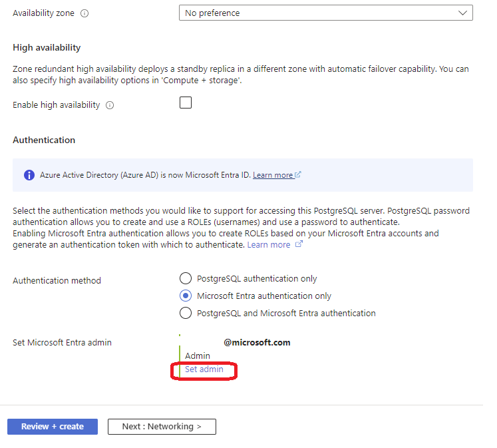Click the @microsoft.com admin account entry
497x448 pixels.
point(257,343)
